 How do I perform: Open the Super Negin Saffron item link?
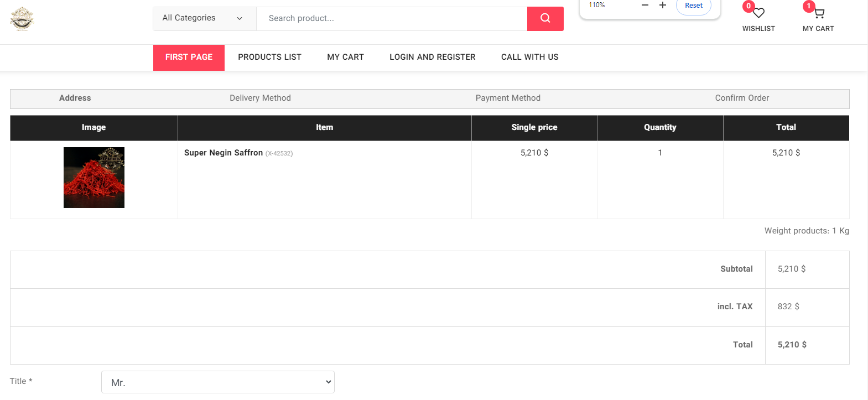(x=224, y=153)
